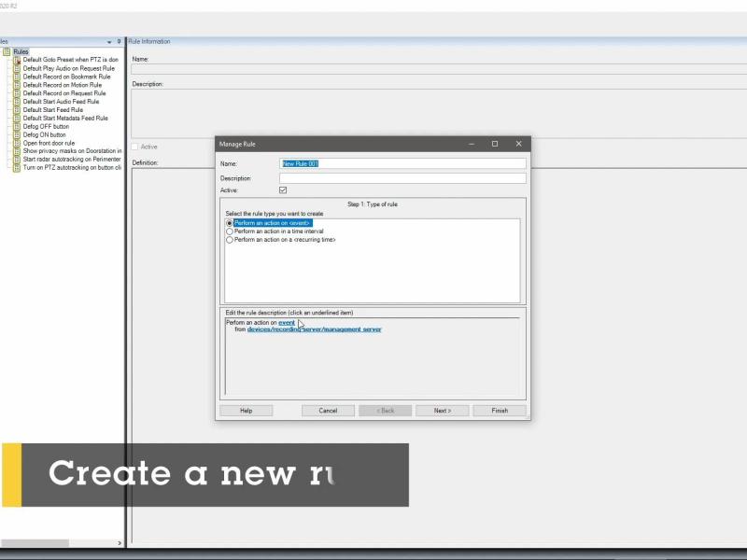Select Perform an action in a time interval
Image resolution: width=747 pixels, height=560 pixels.
230,231
